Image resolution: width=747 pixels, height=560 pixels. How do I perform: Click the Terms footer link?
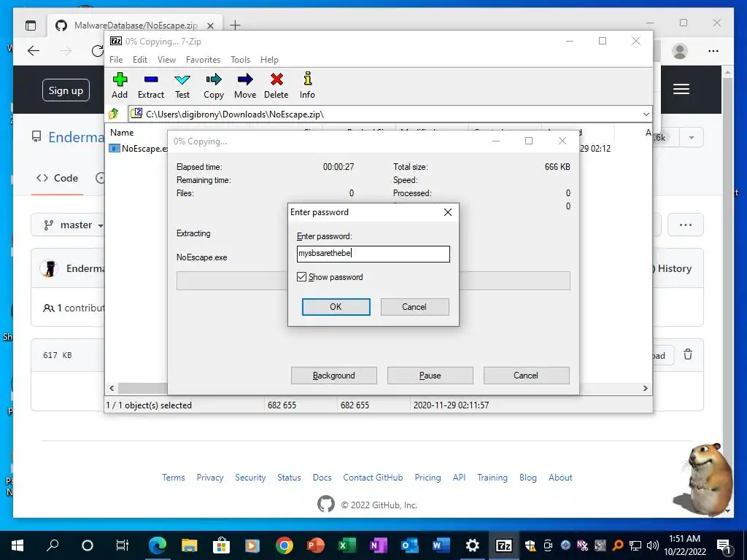(x=174, y=478)
